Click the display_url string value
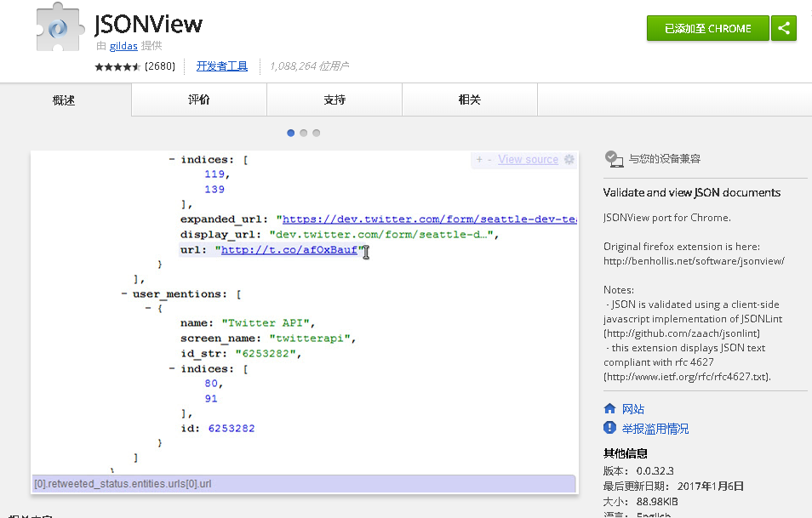Screen dimensions: 812x518 380,235
